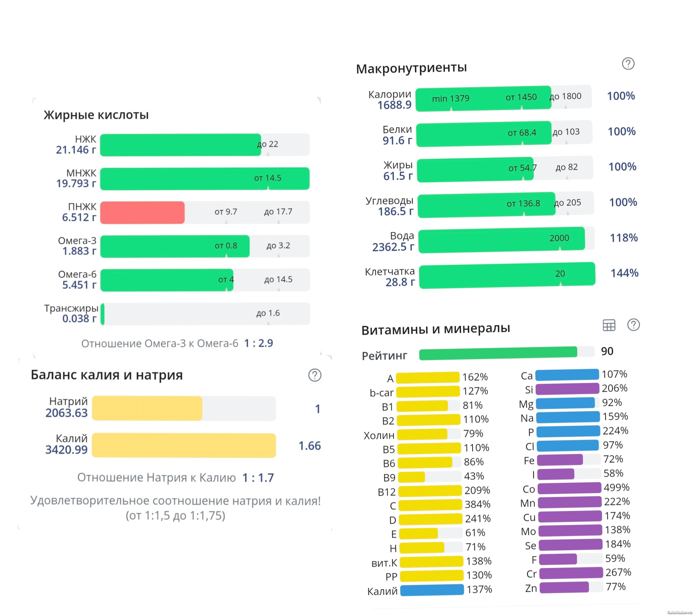Image resolution: width=696 pixels, height=616 pixels.
Task: Click the blue Ca bar
Action: (x=567, y=375)
